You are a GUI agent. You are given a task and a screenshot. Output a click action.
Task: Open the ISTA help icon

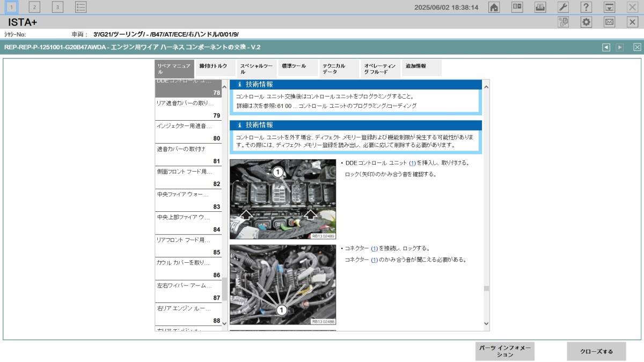[586, 8]
